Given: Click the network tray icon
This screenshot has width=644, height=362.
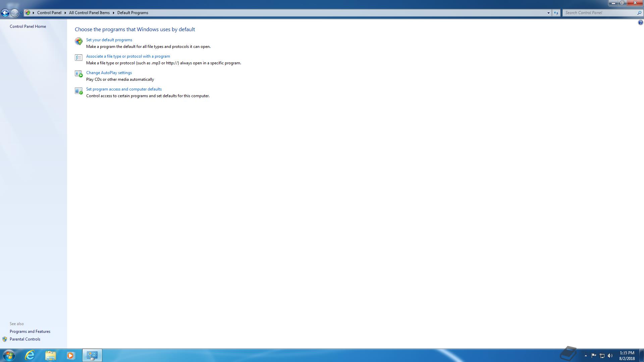Looking at the screenshot, I should (602, 356).
